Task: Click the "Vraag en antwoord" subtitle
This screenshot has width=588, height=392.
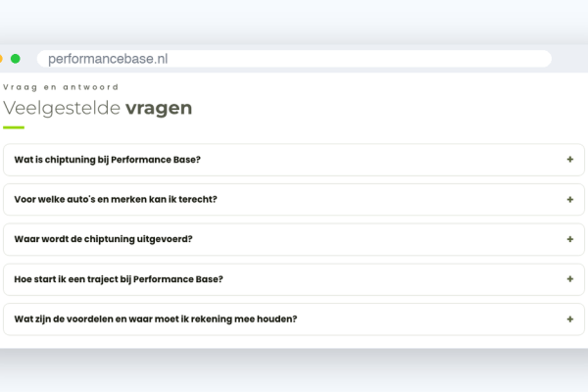Action: [x=61, y=87]
